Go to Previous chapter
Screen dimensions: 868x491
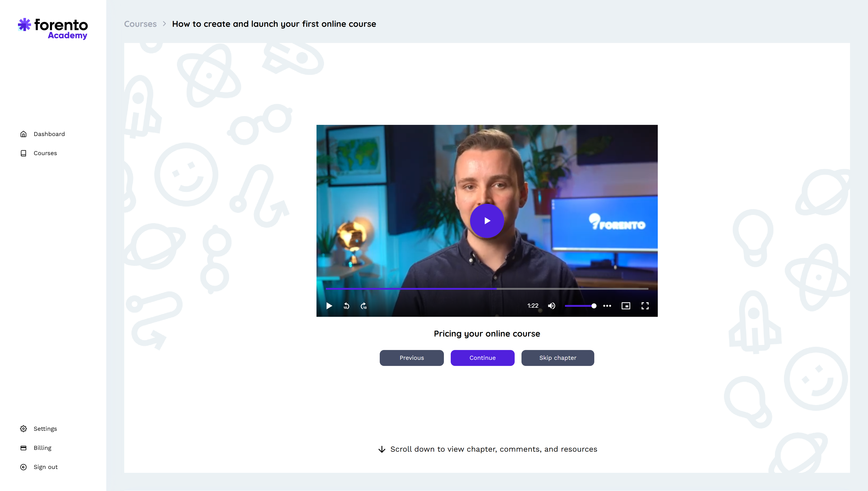click(412, 358)
